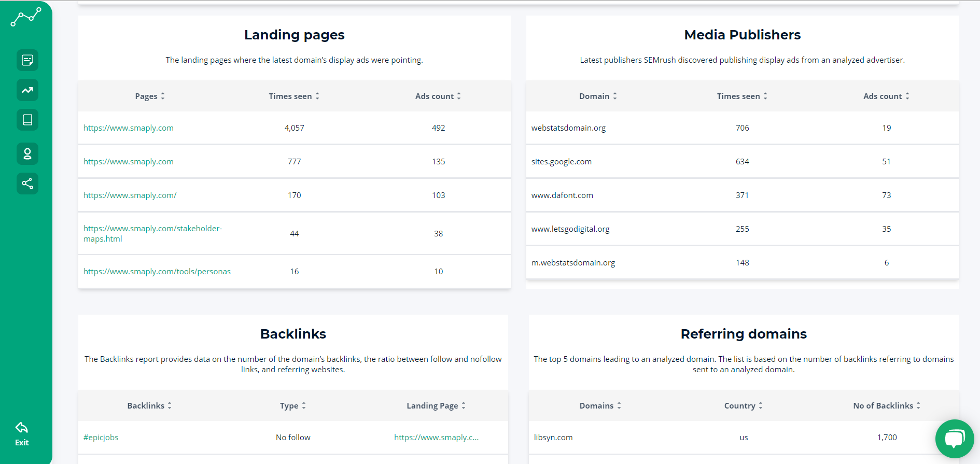The width and height of the screenshot is (980, 464).
Task: Click the line-graph logo in the sidebar
Action: coord(26,17)
